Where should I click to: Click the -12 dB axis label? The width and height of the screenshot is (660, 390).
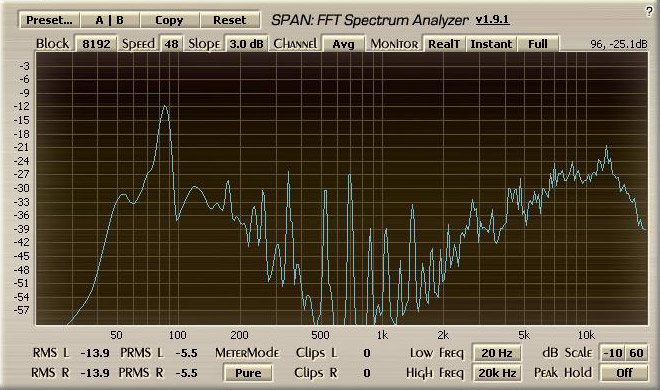[x=22, y=106]
